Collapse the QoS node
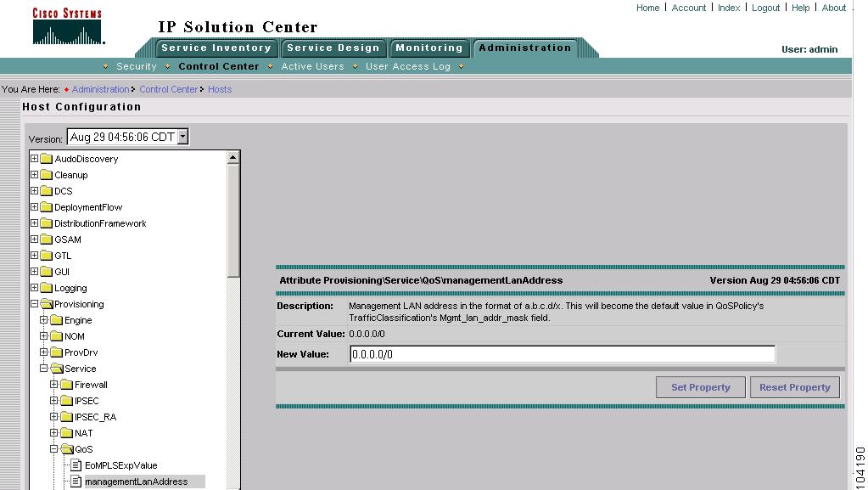Viewport: 868px width, 490px height. 53,448
